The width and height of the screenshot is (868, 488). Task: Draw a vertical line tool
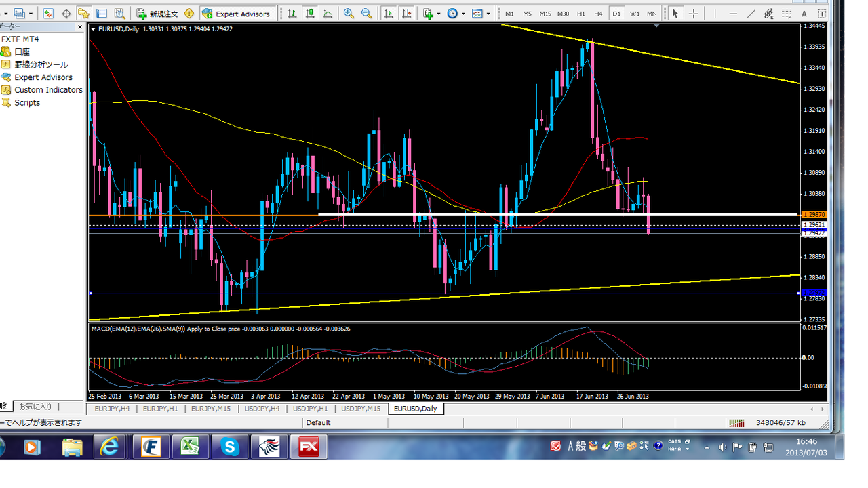[715, 14]
